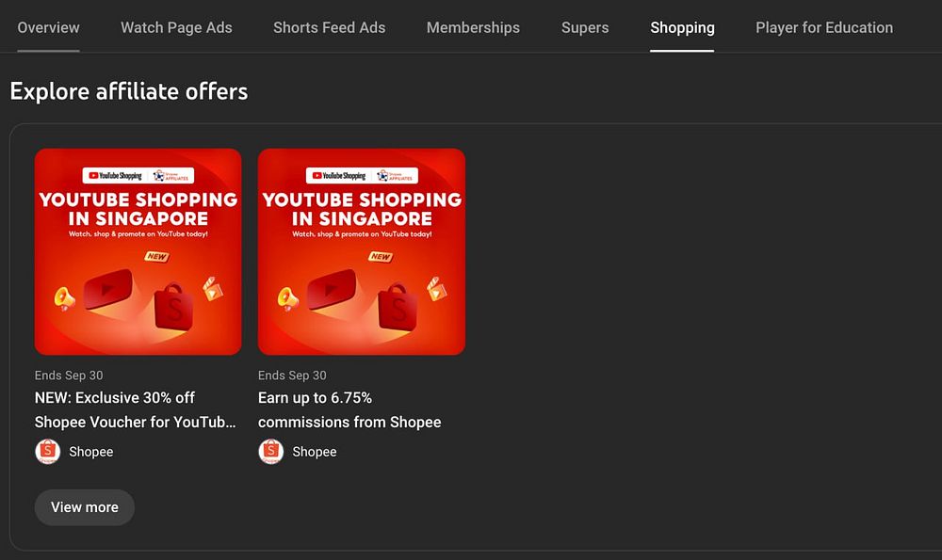The image size is (942, 560).
Task: Open the Watch Page Ads tab
Action: (x=176, y=27)
